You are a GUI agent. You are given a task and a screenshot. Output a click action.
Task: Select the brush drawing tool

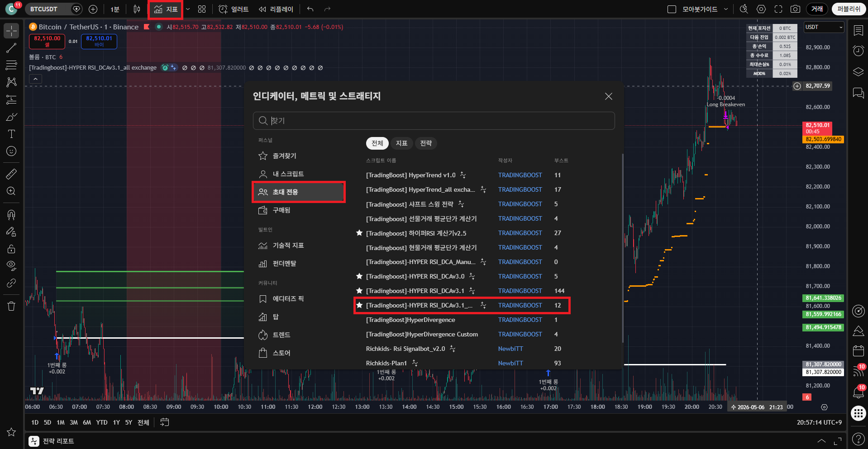pos(11,117)
